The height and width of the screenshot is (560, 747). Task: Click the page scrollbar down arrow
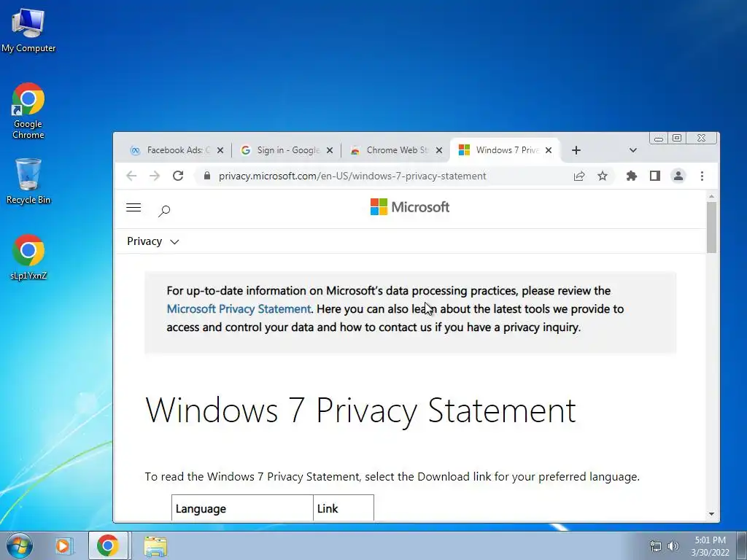click(x=712, y=514)
